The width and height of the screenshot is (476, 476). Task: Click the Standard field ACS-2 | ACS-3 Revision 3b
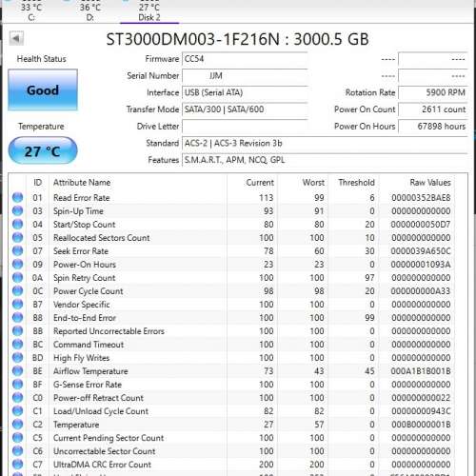click(x=325, y=143)
